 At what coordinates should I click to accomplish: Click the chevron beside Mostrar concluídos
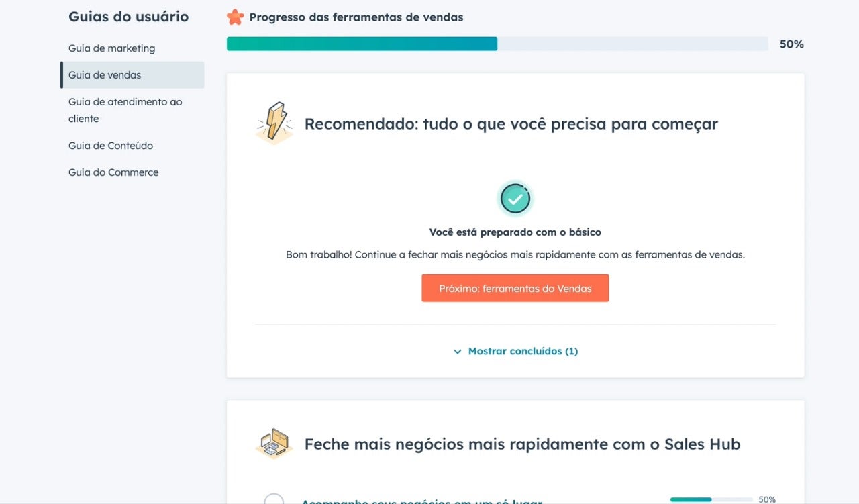tap(458, 352)
